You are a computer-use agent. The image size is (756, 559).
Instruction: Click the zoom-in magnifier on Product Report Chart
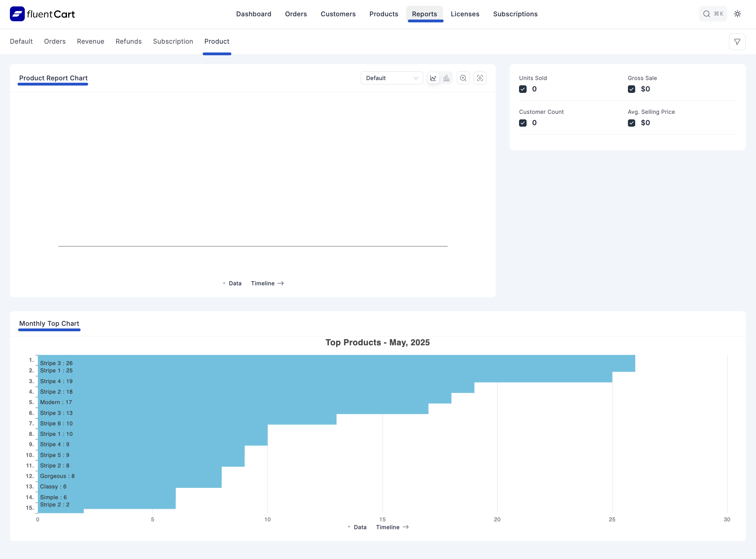tap(463, 78)
